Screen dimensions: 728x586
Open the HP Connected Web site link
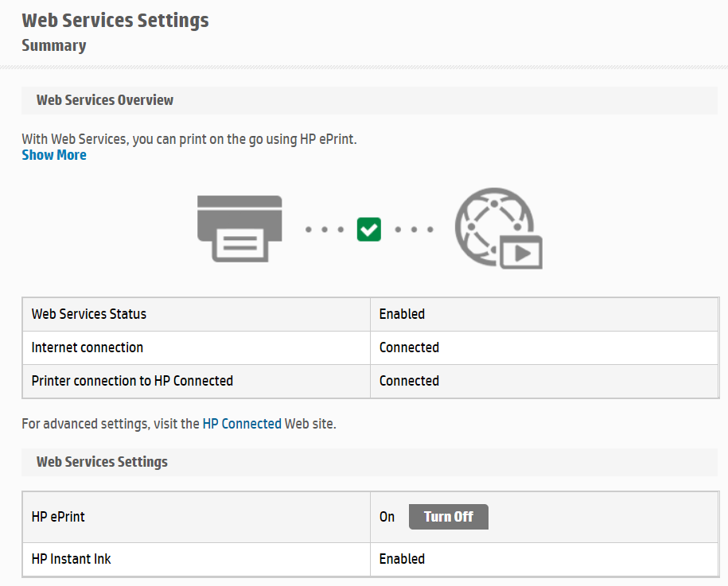pyautogui.click(x=242, y=424)
